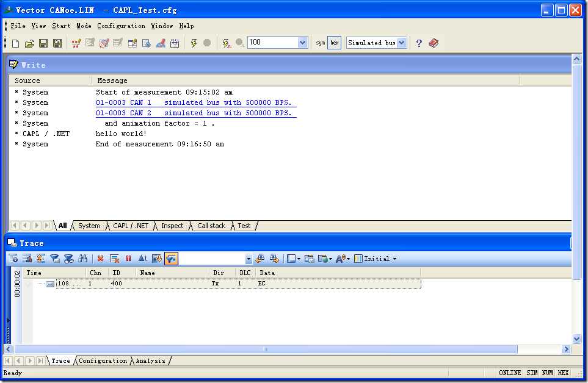Switch to the All tab in Write window
The height and width of the screenshot is (383, 588).
(x=63, y=226)
